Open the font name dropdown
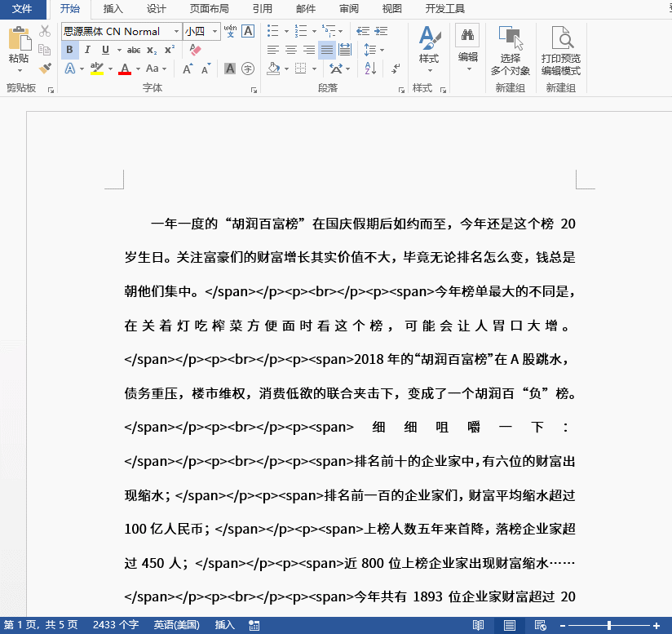 (176, 33)
